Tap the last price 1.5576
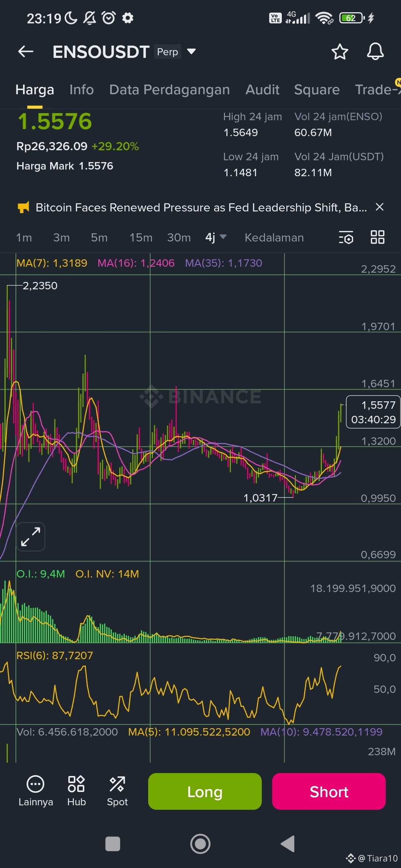 point(55,121)
